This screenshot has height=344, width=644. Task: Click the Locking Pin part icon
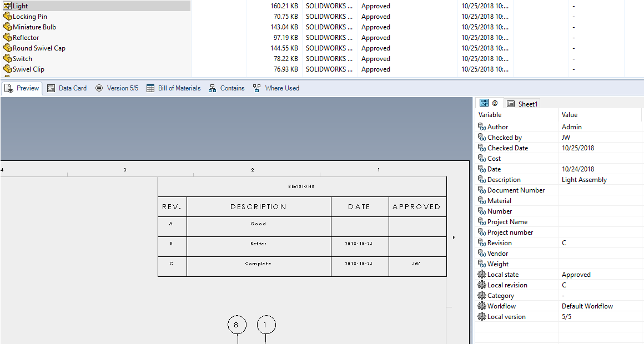(6, 16)
